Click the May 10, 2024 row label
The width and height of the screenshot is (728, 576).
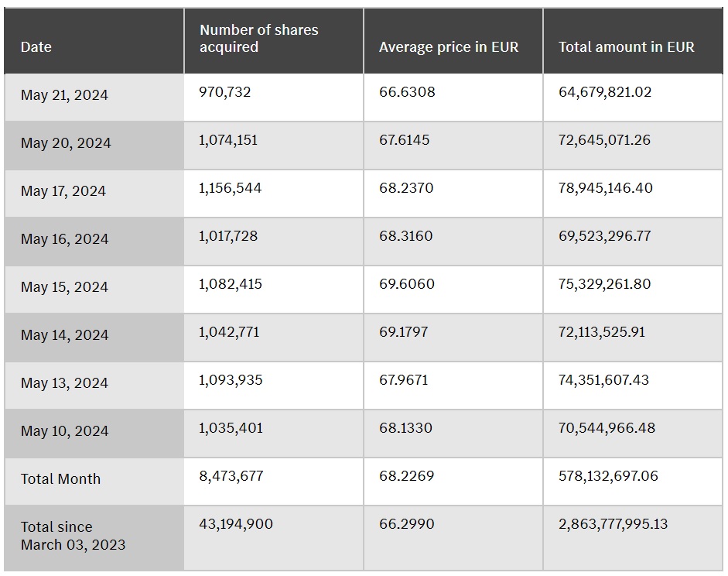coord(64,431)
